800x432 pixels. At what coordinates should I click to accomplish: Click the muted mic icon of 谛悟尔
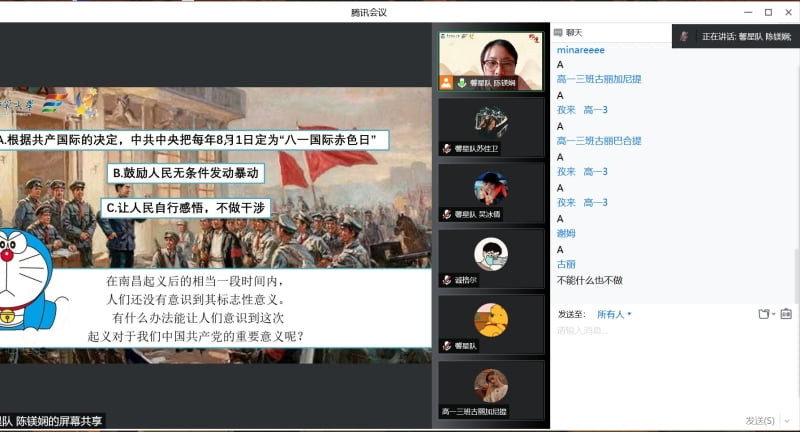(x=447, y=280)
